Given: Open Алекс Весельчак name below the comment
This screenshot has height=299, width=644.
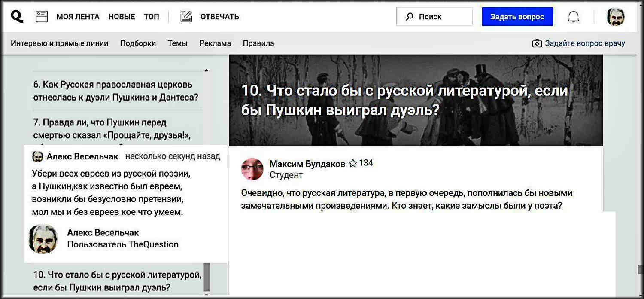Looking at the screenshot, I should 103,232.
